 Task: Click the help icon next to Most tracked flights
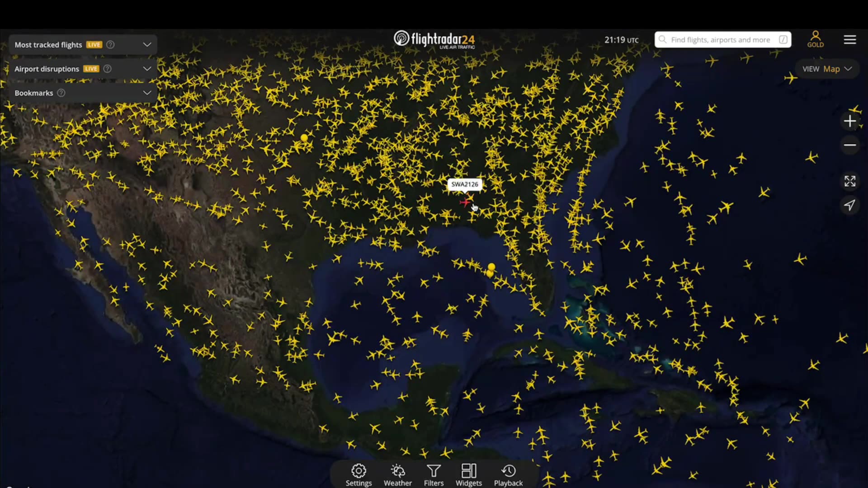111,44
